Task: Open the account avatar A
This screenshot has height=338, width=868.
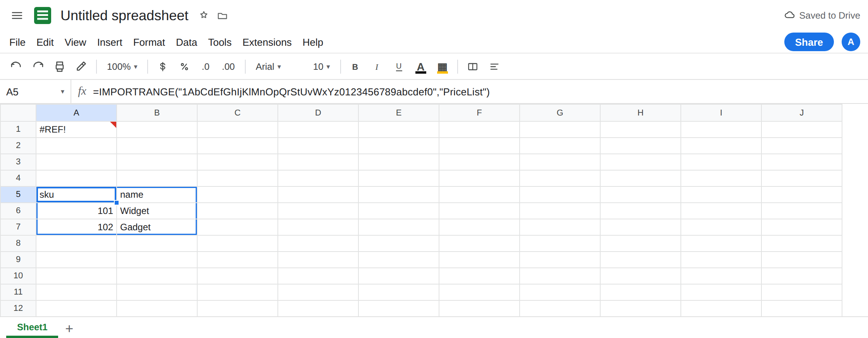Action: [x=851, y=42]
